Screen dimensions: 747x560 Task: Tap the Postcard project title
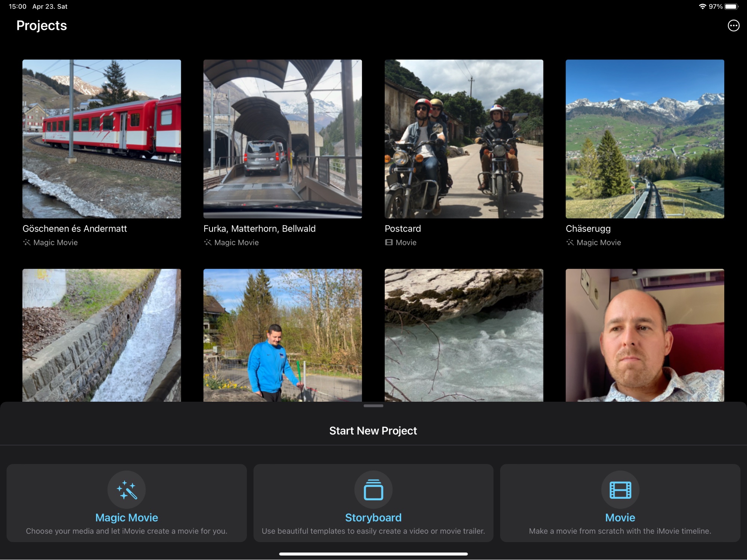[403, 228]
